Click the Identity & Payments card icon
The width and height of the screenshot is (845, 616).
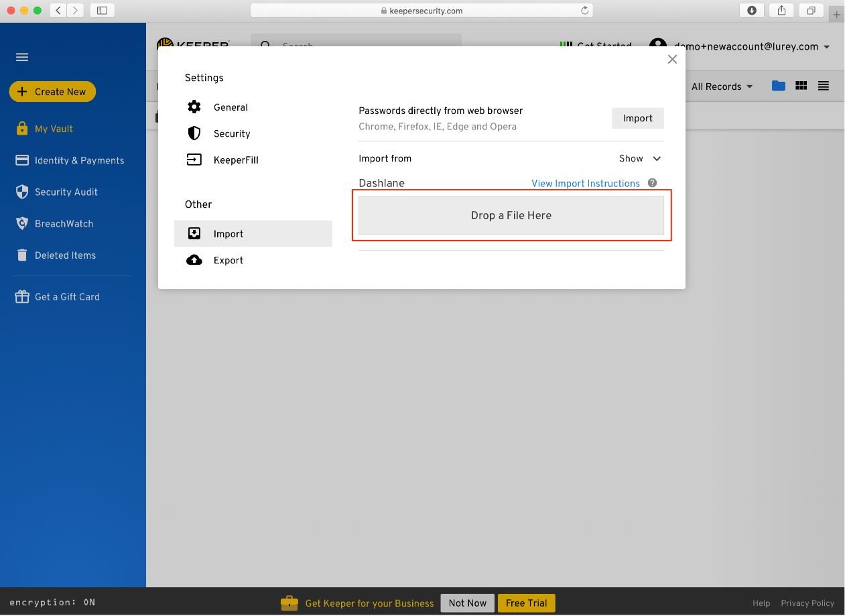22,160
